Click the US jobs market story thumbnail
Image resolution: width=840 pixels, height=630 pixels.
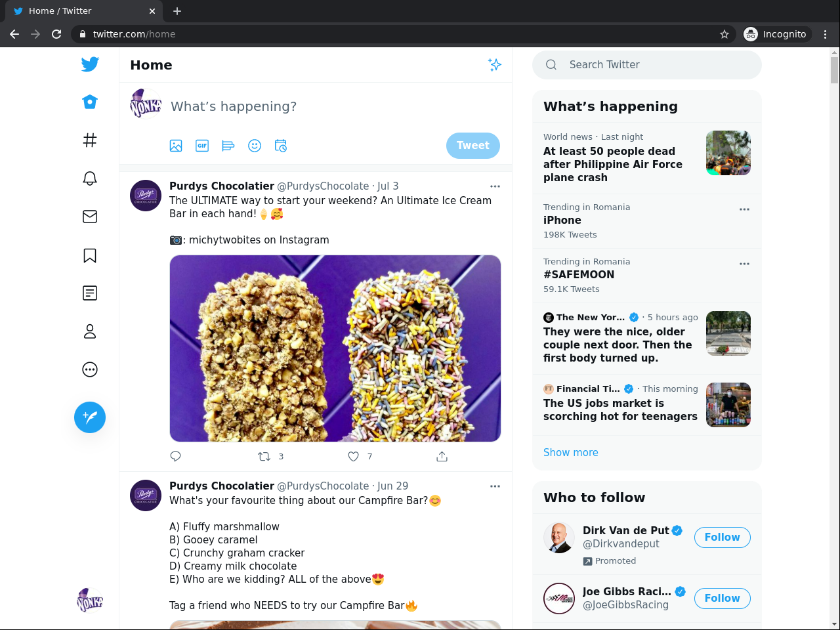(x=728, y=405)
